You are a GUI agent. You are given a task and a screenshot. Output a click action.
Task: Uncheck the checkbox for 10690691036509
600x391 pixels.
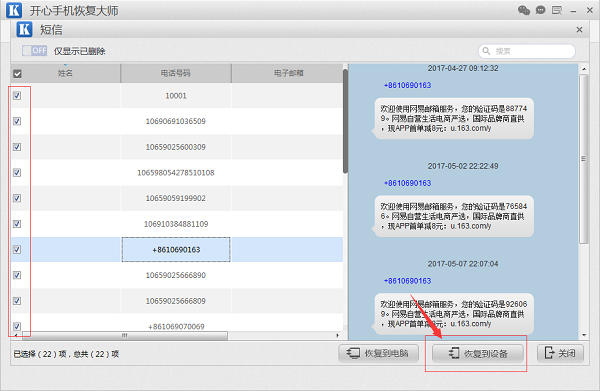point(17,121)
